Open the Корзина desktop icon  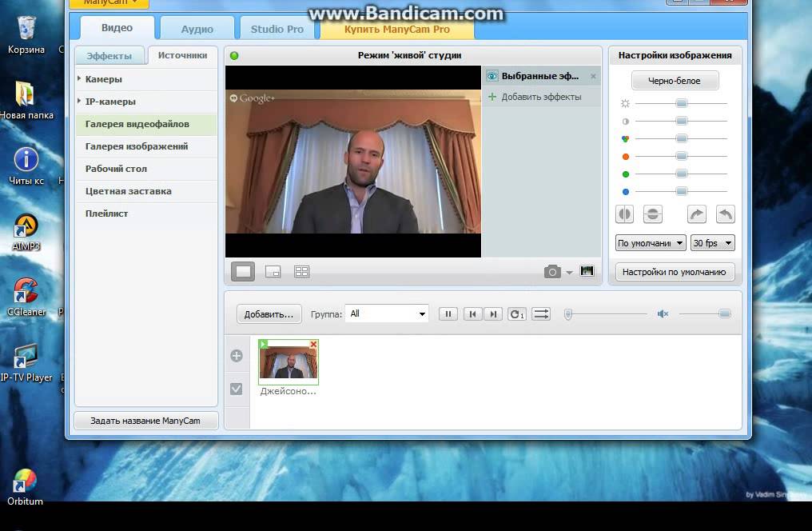click(x=26, y=34)
